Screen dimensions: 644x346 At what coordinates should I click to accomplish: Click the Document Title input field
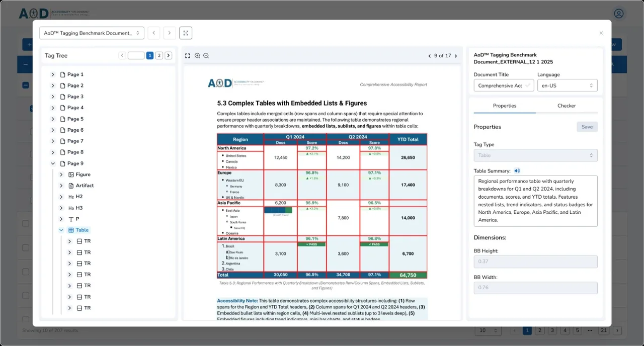click(x=504, y=85)
